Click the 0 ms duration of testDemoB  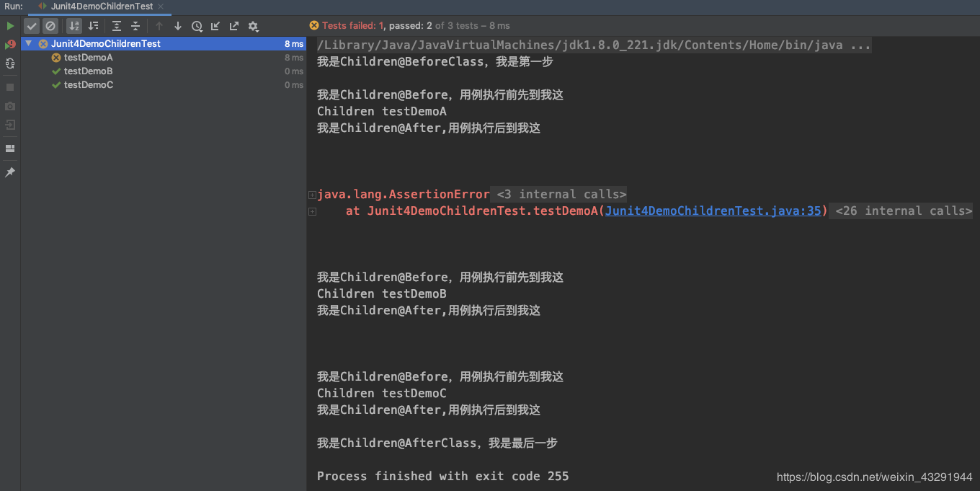pyautogui.click(x=294, y=71)
